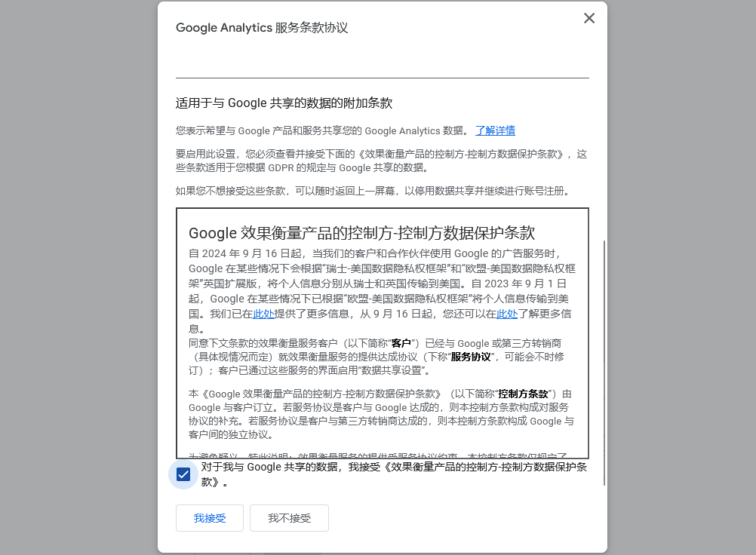
Task: Click the heading 适用于与 Google 共享的数据的附加条款
Action: click(x=284, y=103)
